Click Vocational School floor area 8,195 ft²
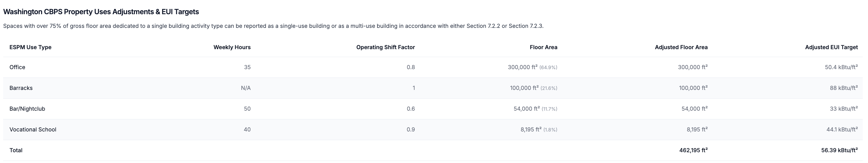This screenshot has height=163, width=868. pos(531,130)
